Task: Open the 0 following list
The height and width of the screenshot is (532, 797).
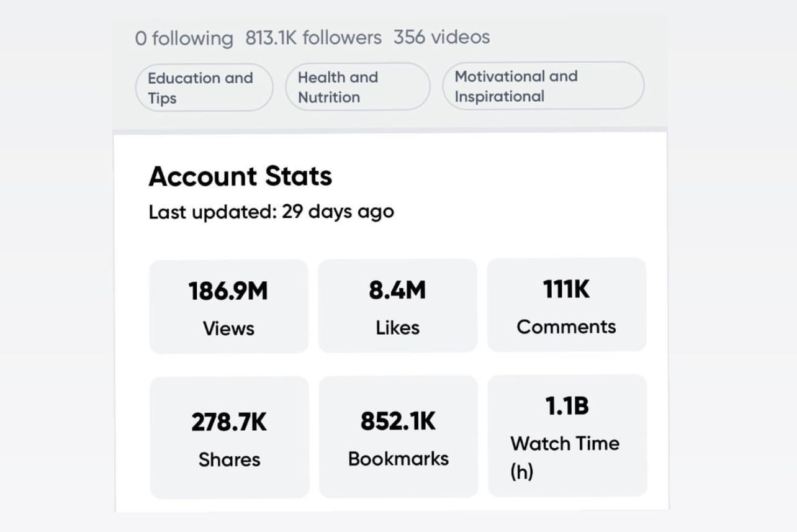Action: click(184, 38)
